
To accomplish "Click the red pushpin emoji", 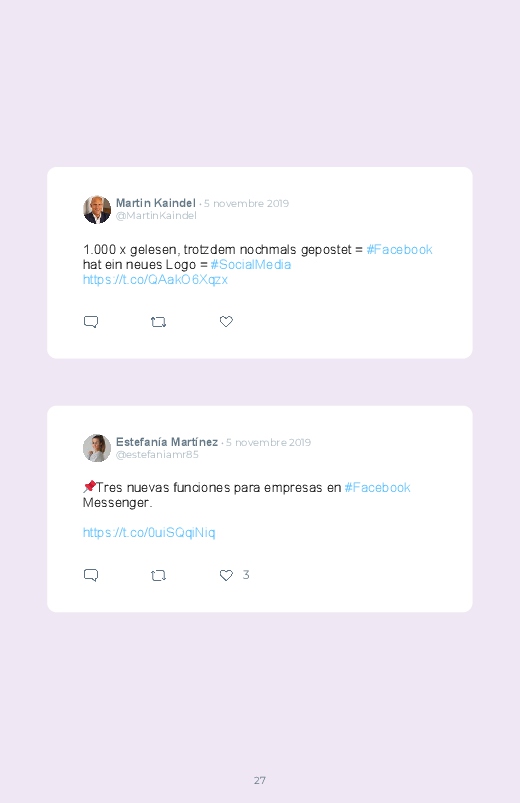I will click(89, 487).
